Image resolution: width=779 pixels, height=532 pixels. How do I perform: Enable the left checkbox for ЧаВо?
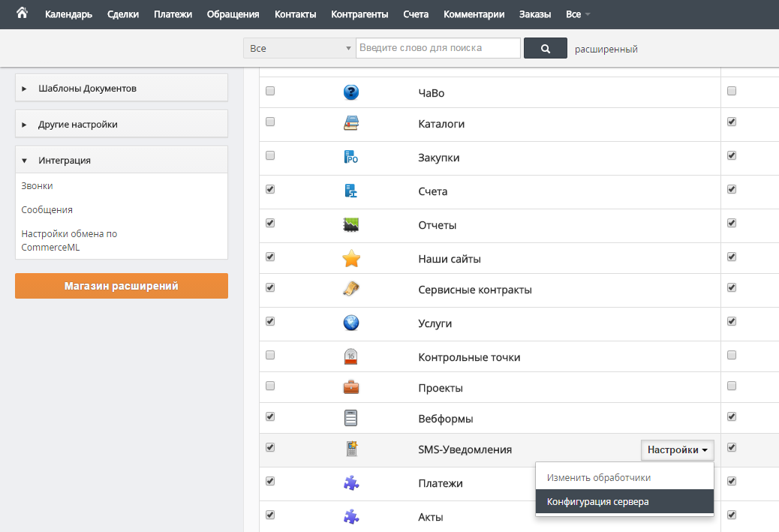[x=270, y=91]
